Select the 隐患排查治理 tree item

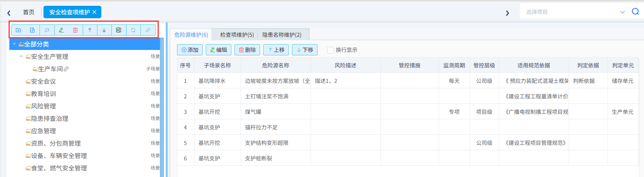[50, 119]
